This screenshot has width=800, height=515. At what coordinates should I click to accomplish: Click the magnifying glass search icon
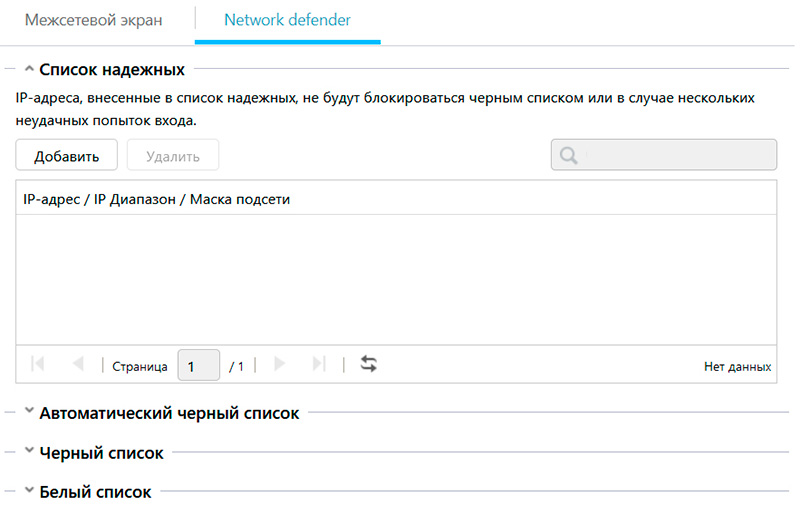[569, 156]
